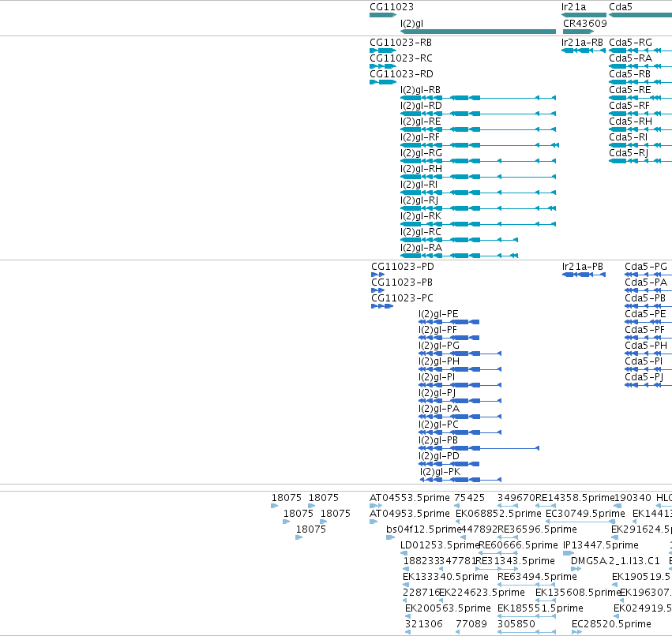Viewport: 672px width, 636px height.
Task: Select the Cda5-RJ transcript label
Action: click(629, 153)
